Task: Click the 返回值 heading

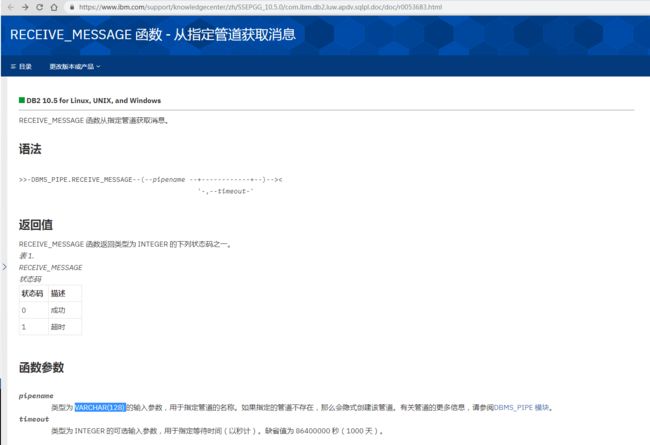Action: [x=36, y=225]
